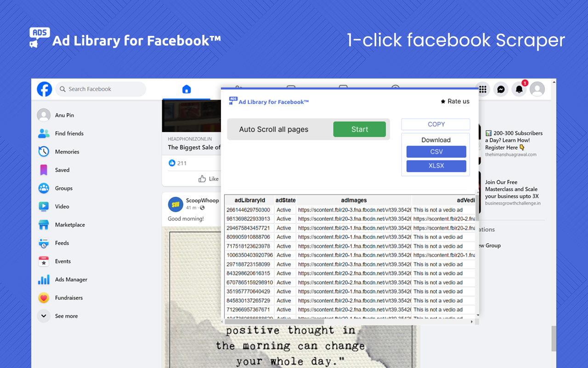Like the HEADPHONEZONE.IN post
Screen dimensions: 588x368
[x=209, y=178]
